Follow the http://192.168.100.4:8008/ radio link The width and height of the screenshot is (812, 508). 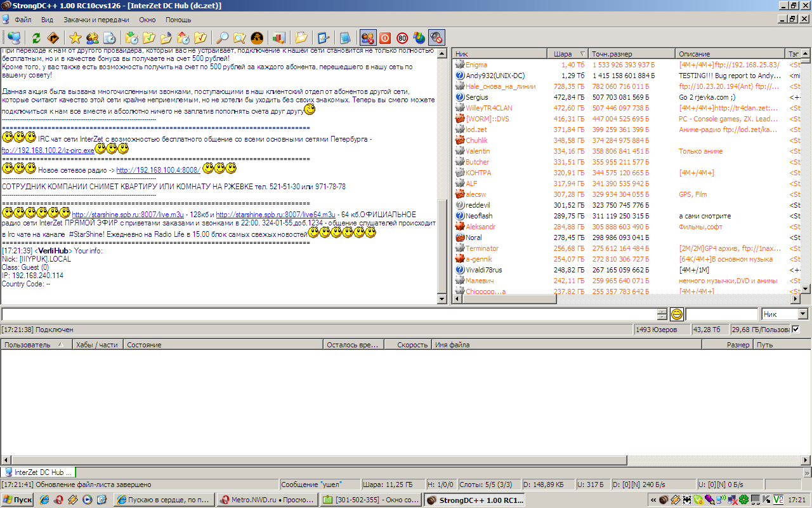[x=158, y=170]
